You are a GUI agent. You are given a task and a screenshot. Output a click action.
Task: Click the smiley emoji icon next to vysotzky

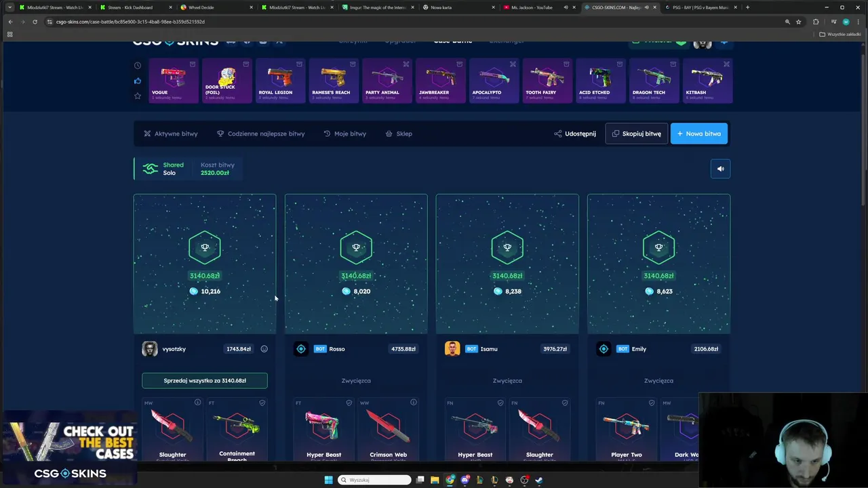click(x=264, y=349)
